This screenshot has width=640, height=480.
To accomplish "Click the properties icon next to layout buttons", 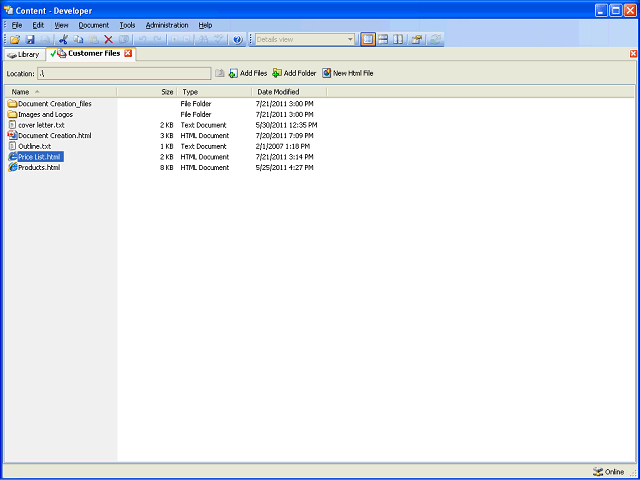I will [417, 40].
